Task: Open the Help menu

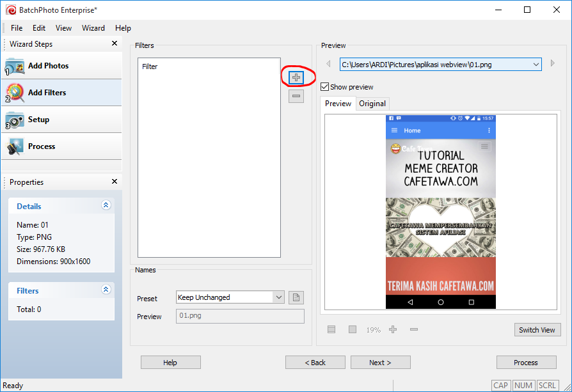Action: (x=123, y=28)
